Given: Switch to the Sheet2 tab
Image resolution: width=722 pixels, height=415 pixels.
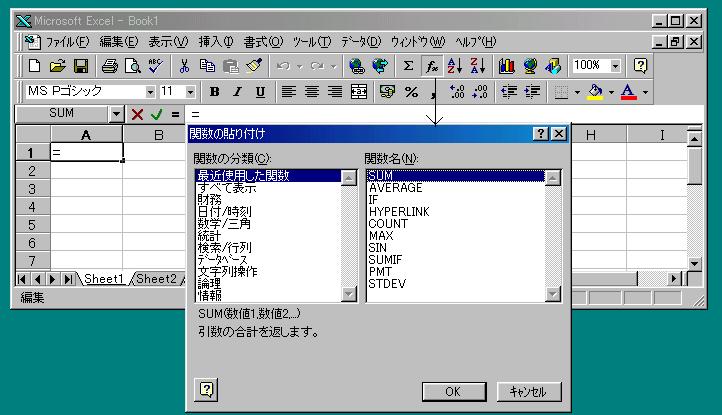Looking at the screenshot, I should [156, 279].
